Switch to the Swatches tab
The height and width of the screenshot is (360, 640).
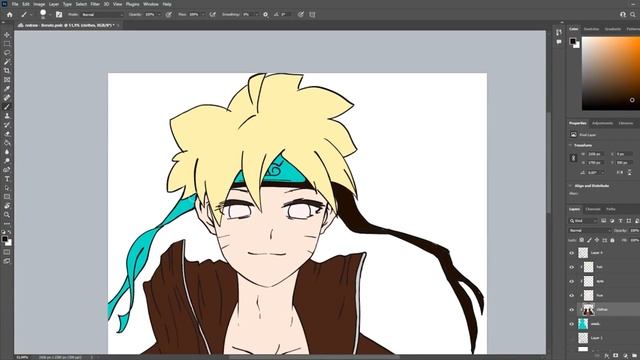click(591, 29)
